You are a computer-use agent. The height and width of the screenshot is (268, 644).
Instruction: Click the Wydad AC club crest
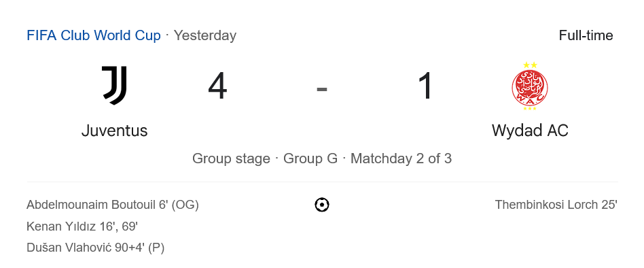click(x=530, y=86)
